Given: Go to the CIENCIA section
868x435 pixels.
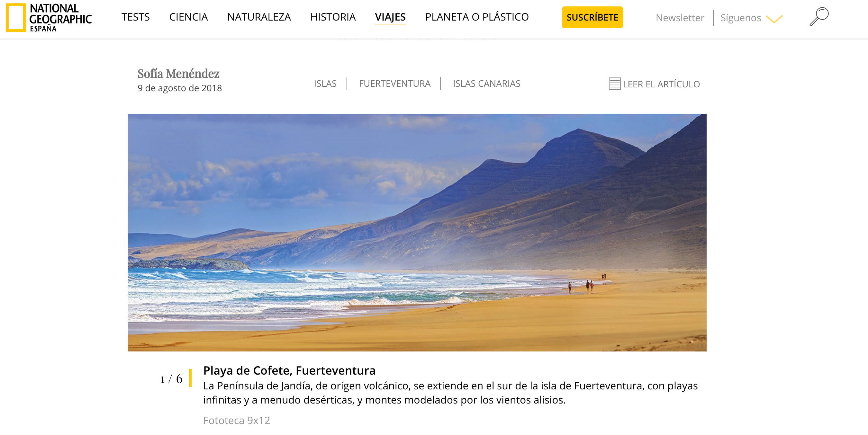Looking at the screenshot, I should pos(188,17).
